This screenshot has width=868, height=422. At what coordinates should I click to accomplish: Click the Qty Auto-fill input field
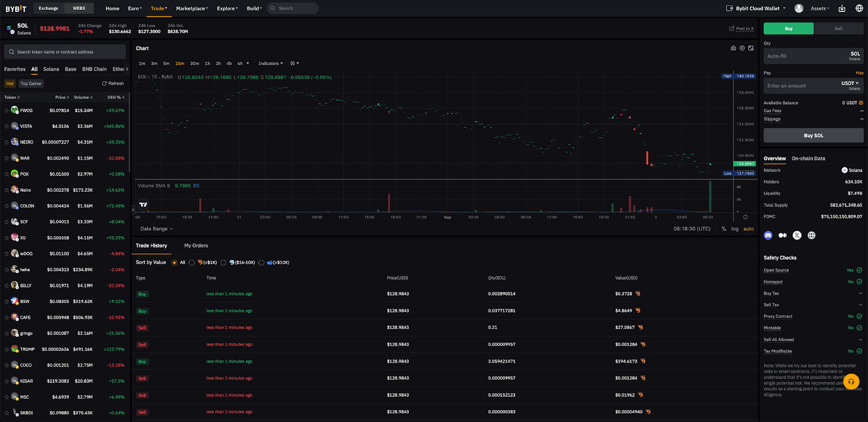click(813, 56)
